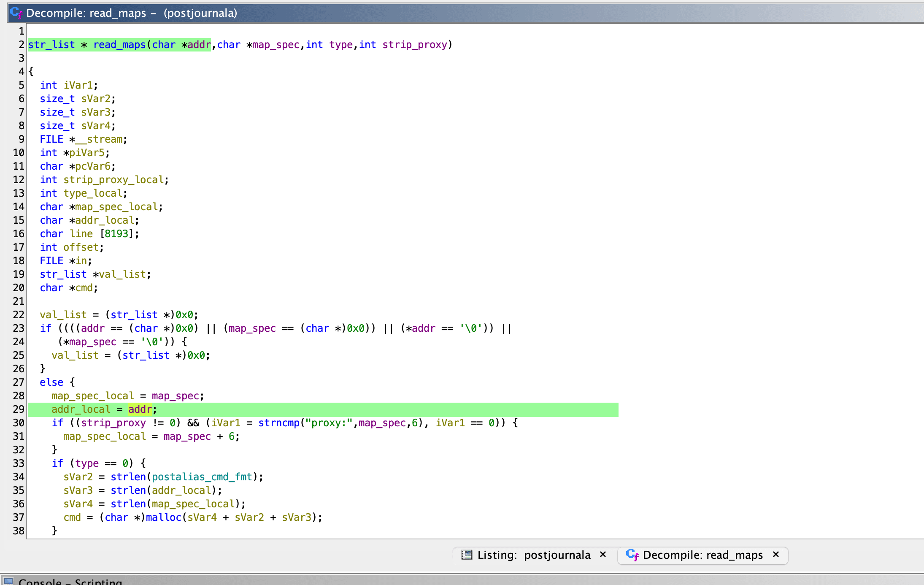
Task: Click the highlighted addr variable on line 29
Action: click(x=140, y=409)
